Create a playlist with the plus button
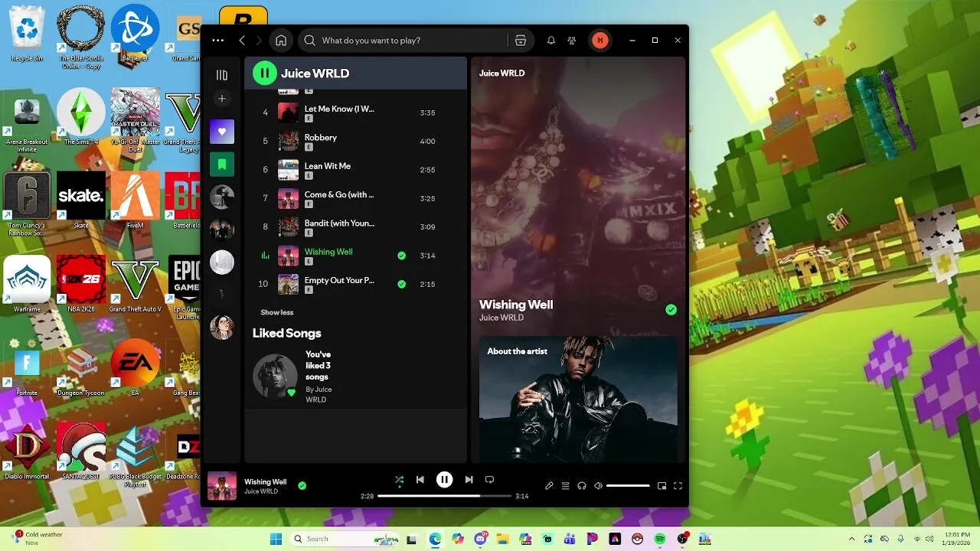This screenshot has width=980, height=551. (222, 99)
